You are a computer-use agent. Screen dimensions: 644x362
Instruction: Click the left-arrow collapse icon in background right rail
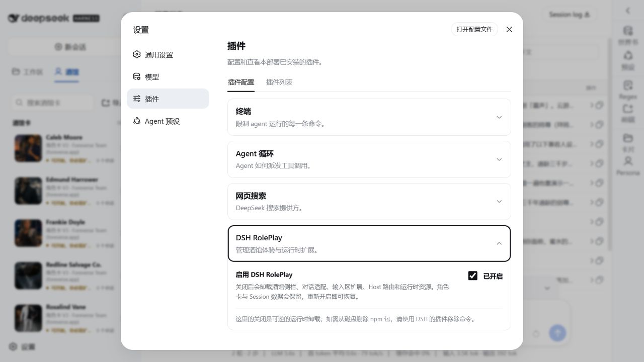(628, 11)
